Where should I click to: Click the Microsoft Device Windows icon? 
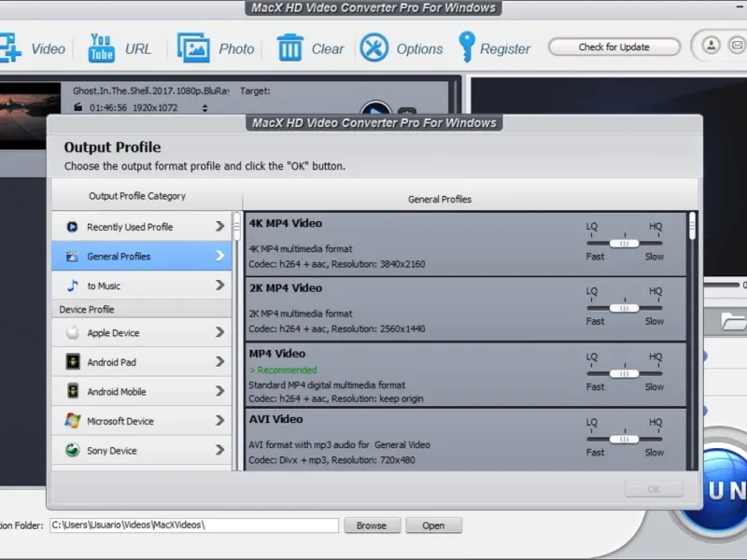tap(73, 421)
